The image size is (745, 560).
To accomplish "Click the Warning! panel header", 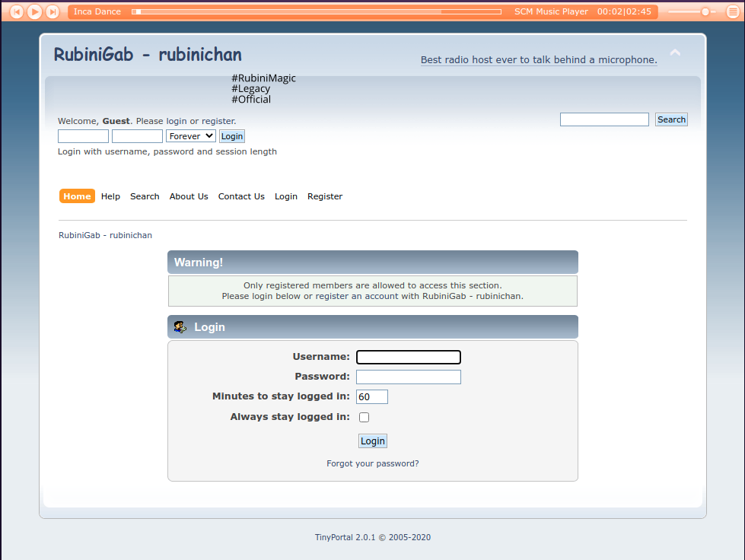I will point(373,262).
